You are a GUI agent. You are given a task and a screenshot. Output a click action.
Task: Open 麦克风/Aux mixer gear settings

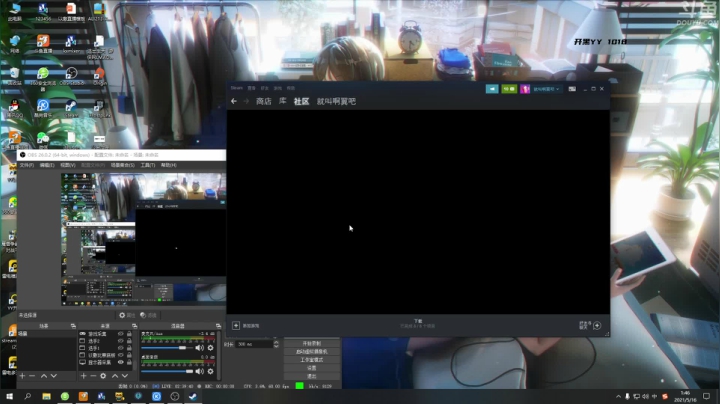point(211,348)
